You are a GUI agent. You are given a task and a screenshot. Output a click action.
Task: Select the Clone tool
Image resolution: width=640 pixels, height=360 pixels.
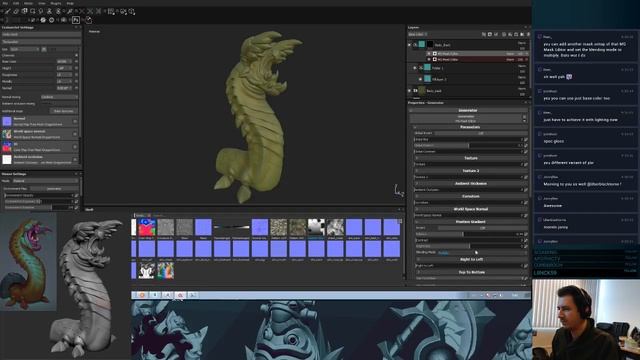(x=49, y=11)
